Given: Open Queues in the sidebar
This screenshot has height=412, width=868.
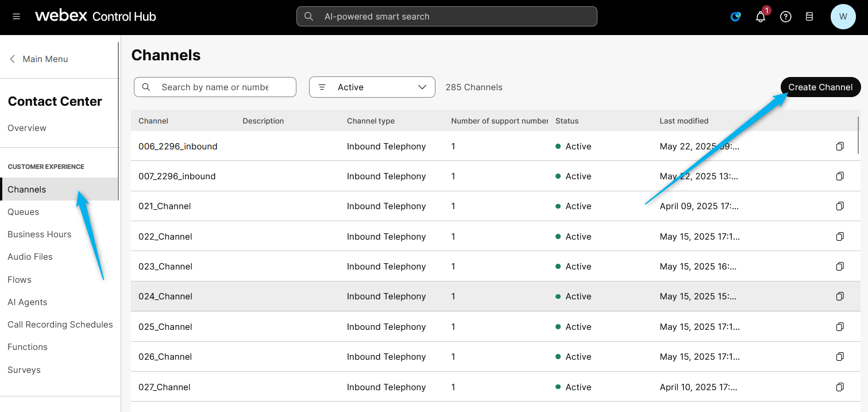Looking at the screenshot, I should click(24, 212).
